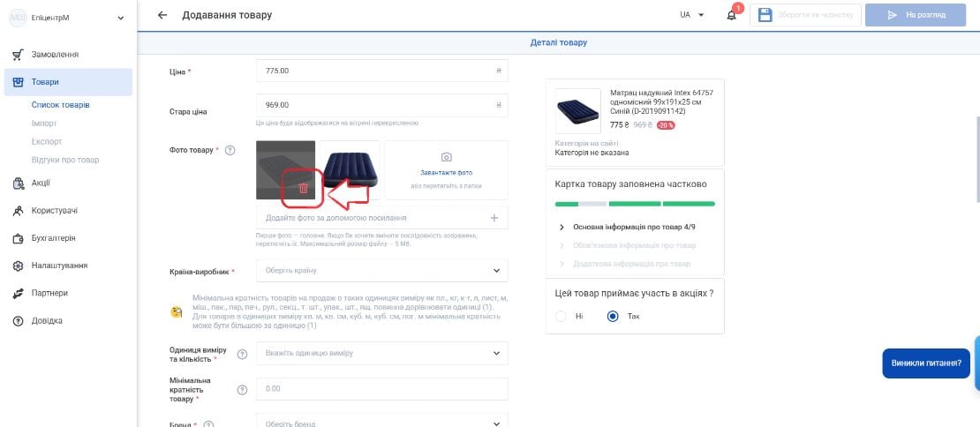Click the Мінімальна кратність товару input field

tap(382, 389)
